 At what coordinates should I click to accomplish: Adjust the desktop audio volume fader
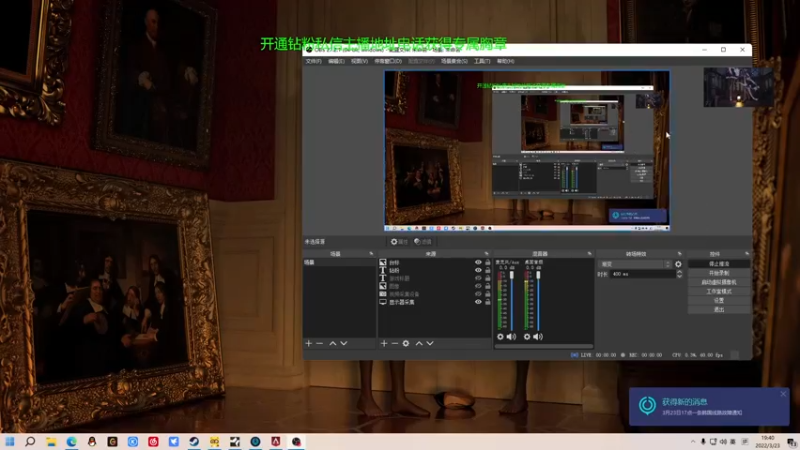[538, 275]
